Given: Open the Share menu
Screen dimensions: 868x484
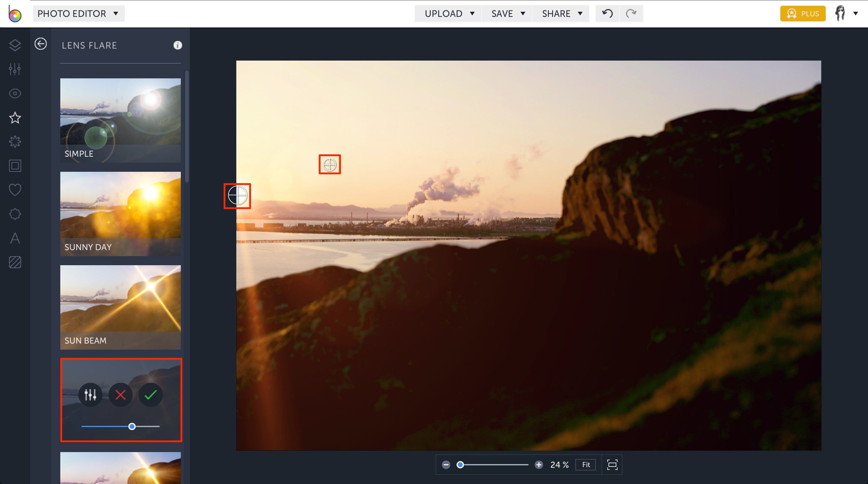Looking at the screenshot, I should click(x=561, y=14).
